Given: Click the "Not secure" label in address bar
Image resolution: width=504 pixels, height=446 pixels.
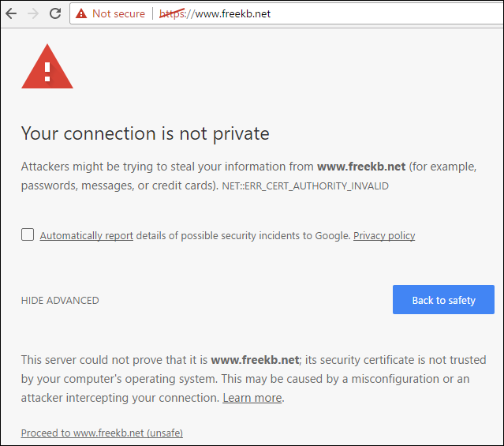Looking at the screenshot, I should pos(118,13).
